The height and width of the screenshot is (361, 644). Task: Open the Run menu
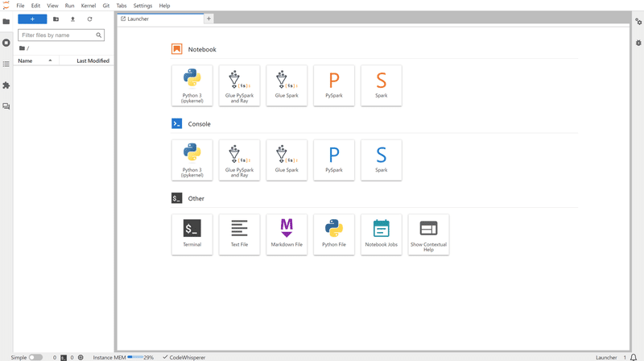(x=69, y=6)
